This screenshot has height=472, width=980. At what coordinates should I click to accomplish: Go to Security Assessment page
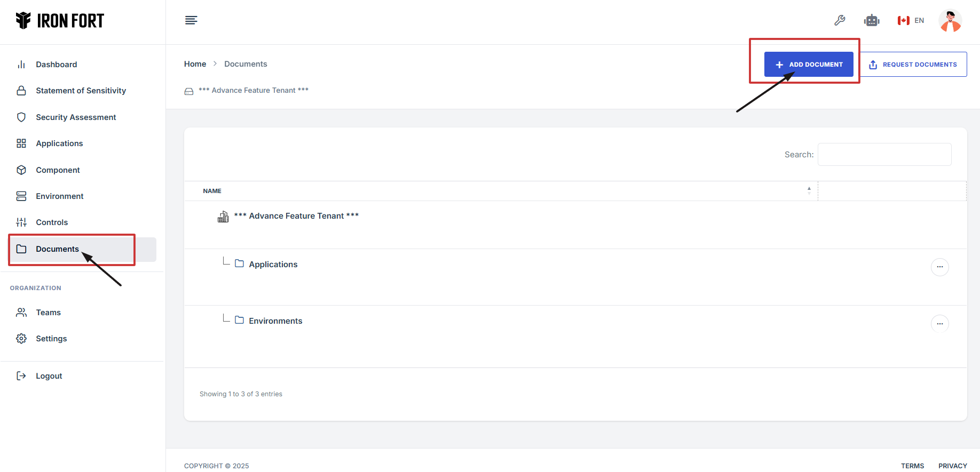pyautogui.click(x=76, y=117)
